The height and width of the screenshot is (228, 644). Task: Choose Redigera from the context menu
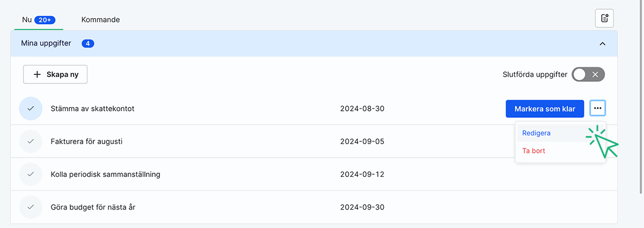coord(536,133)
